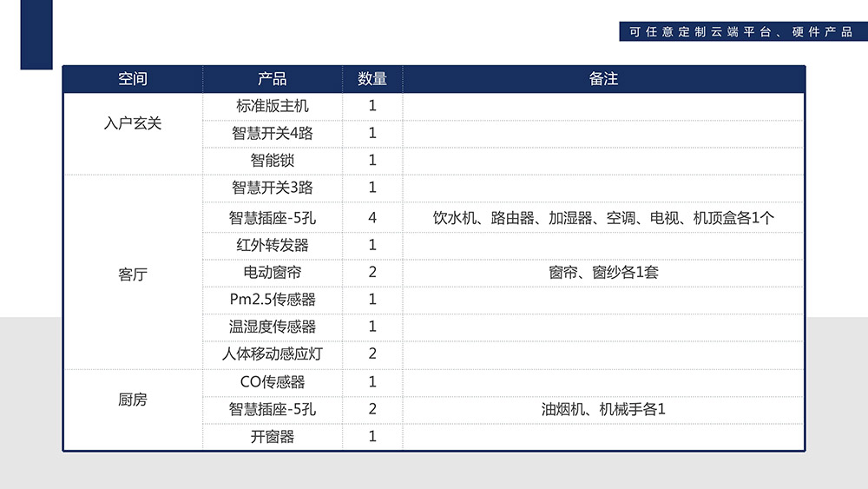Select the 标准版主机 product cell
Viewport: 868px width, 489px height.
273,106
